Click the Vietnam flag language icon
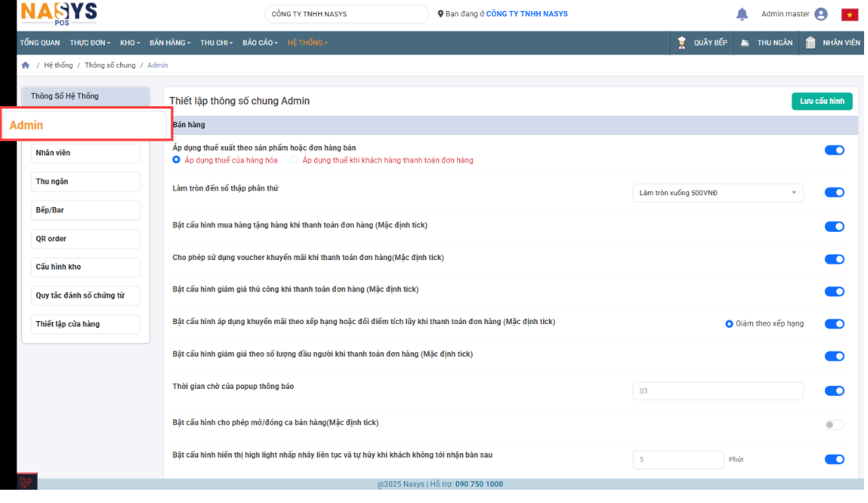 [849, 14]
